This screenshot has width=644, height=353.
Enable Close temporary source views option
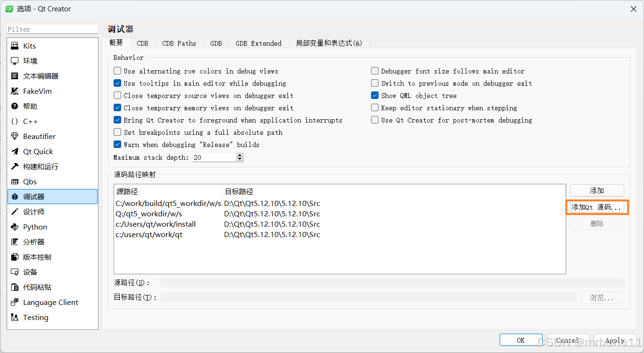coord(117,96)
